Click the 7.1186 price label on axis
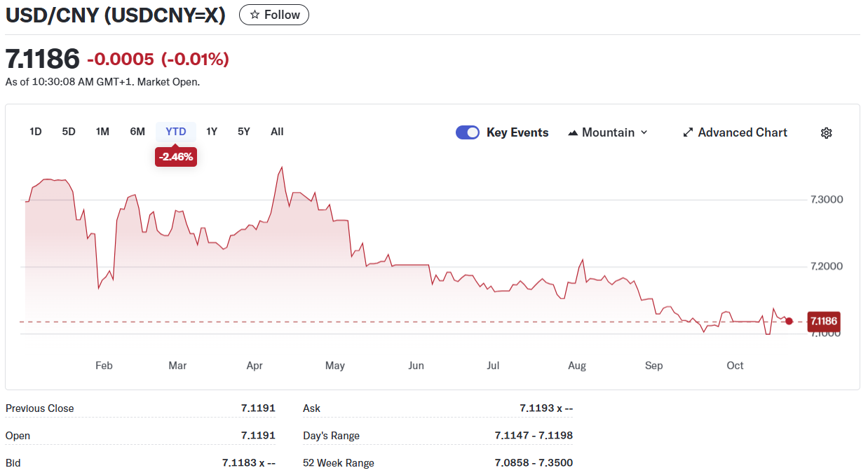868x475 pixels. tap(823, 322)
